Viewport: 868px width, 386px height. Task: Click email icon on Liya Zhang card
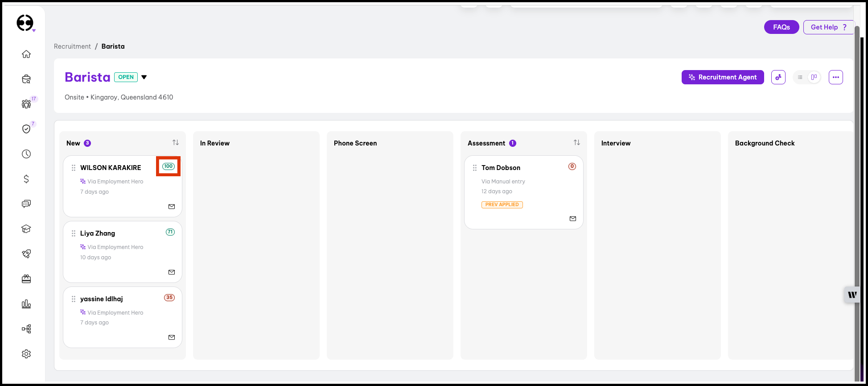pyautogui.click(x=172, y=272)
